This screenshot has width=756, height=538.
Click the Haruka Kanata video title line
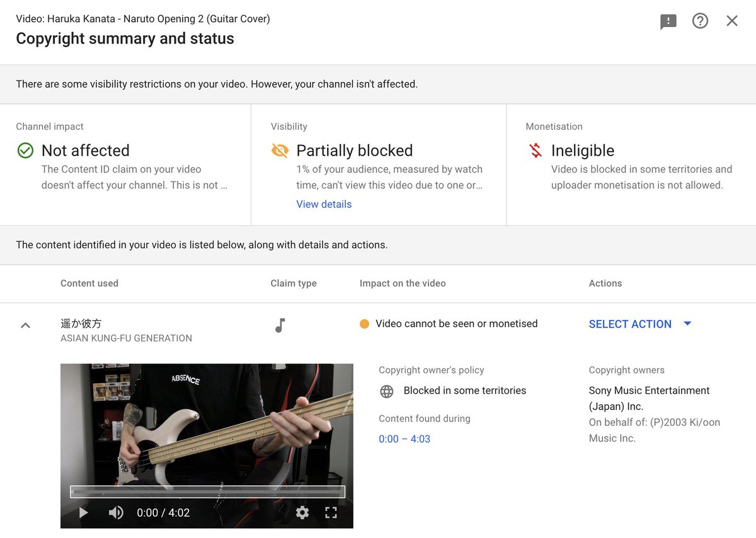click(143, 19)
